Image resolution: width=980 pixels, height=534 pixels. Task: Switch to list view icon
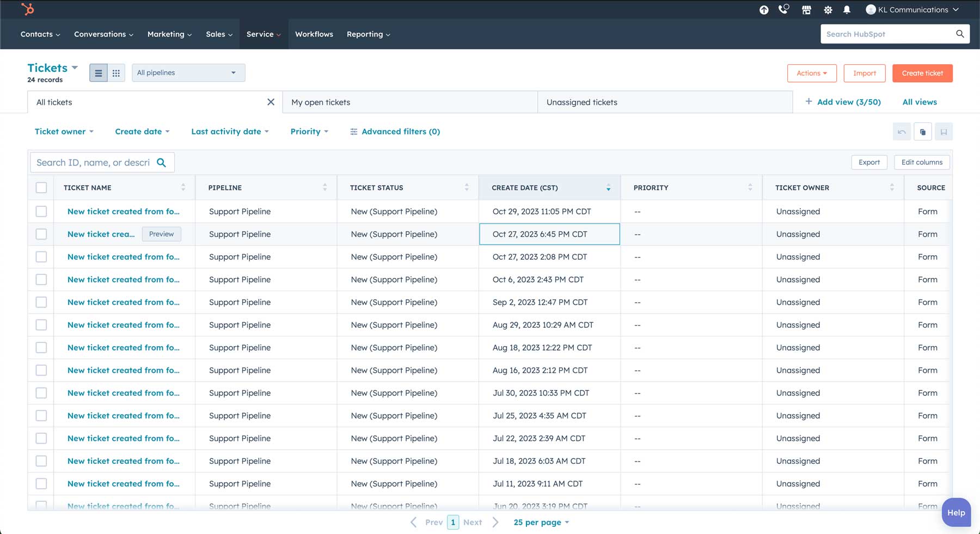tap(98, 73)
